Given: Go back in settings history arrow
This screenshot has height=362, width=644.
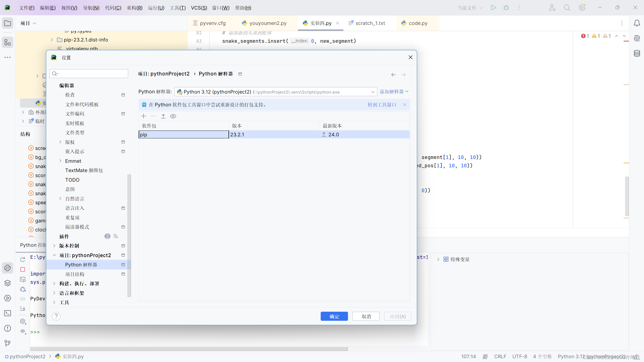Looking at the screenshot, I should tap(394, 75).
